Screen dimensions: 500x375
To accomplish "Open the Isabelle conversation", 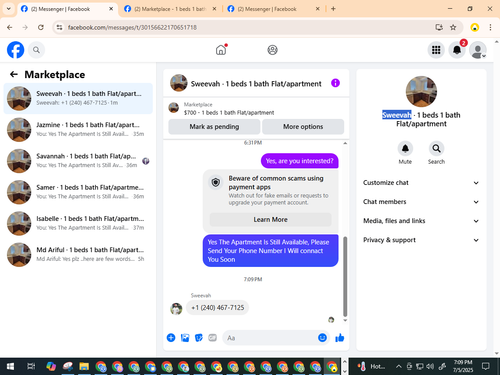I will tap(78, 223).
